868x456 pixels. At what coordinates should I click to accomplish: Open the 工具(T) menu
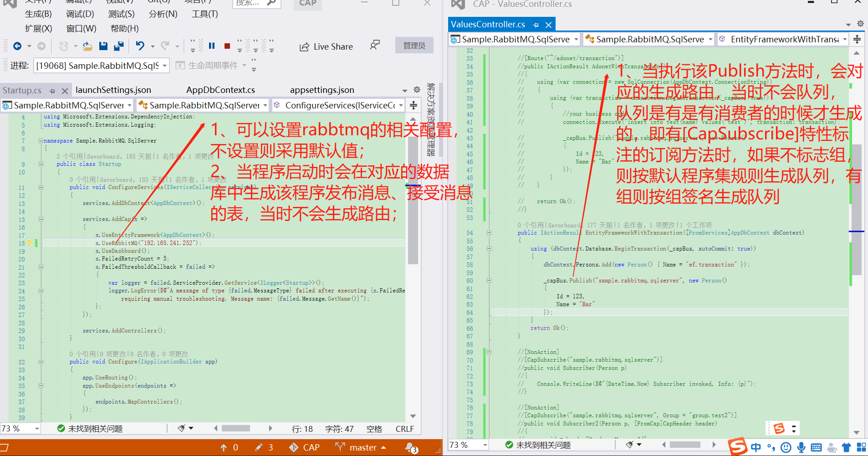coord(204,14)
